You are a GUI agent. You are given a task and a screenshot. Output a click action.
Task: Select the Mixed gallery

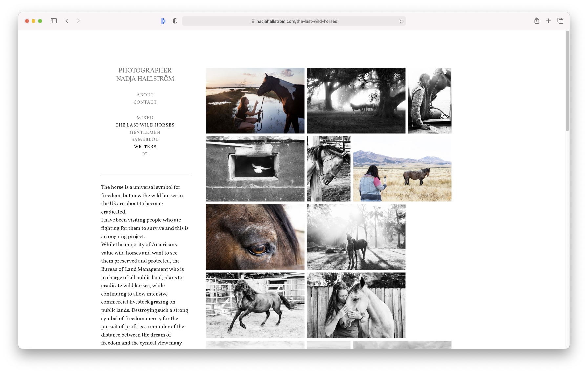coord(145,118)
